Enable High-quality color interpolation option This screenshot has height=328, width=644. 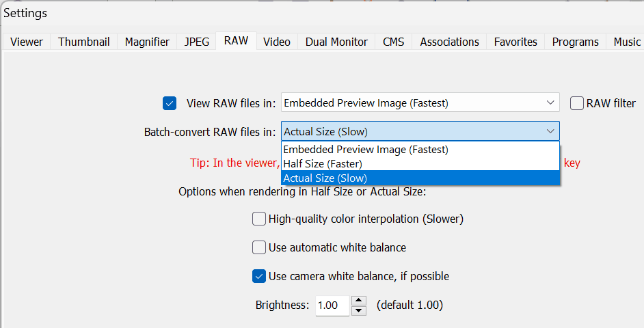point(259,219)
